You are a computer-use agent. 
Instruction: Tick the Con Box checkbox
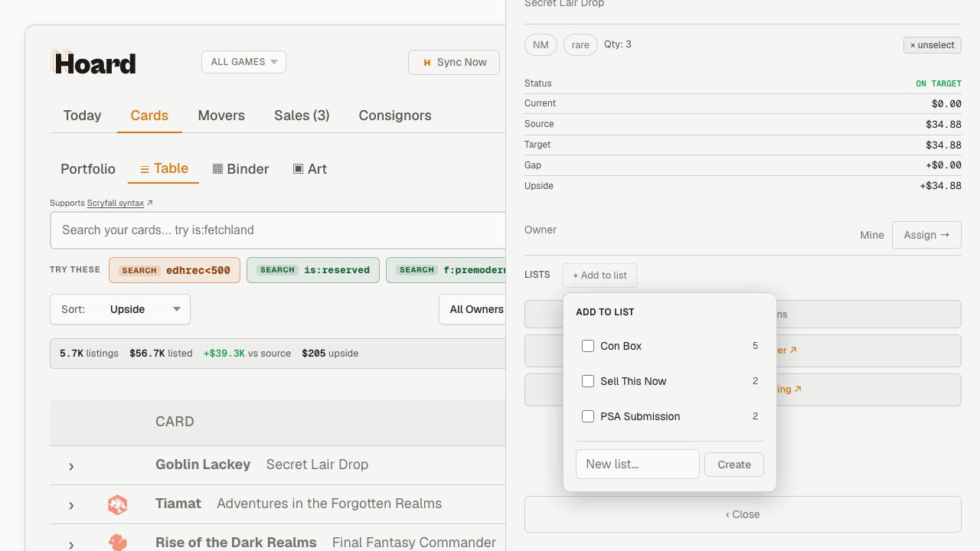(x=588, y=346)
